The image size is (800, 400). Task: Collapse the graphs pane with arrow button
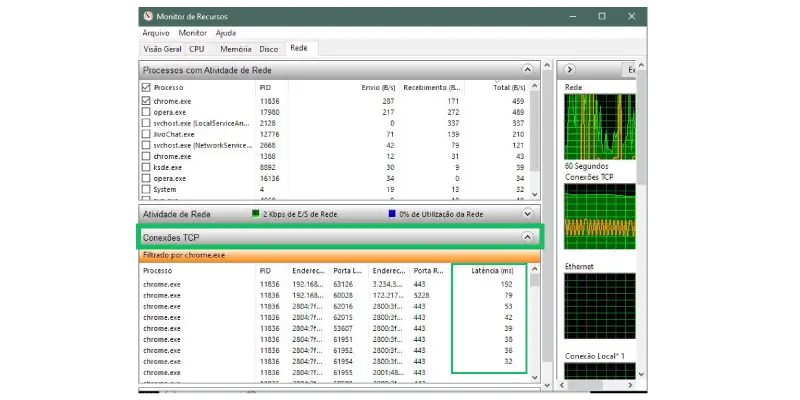[568, 70]
